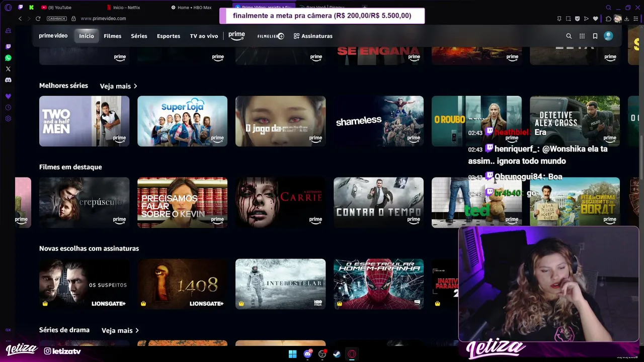Click the browser snapshot tool icon
Viewport: 644px width, 362px height.
pos(568,19)
